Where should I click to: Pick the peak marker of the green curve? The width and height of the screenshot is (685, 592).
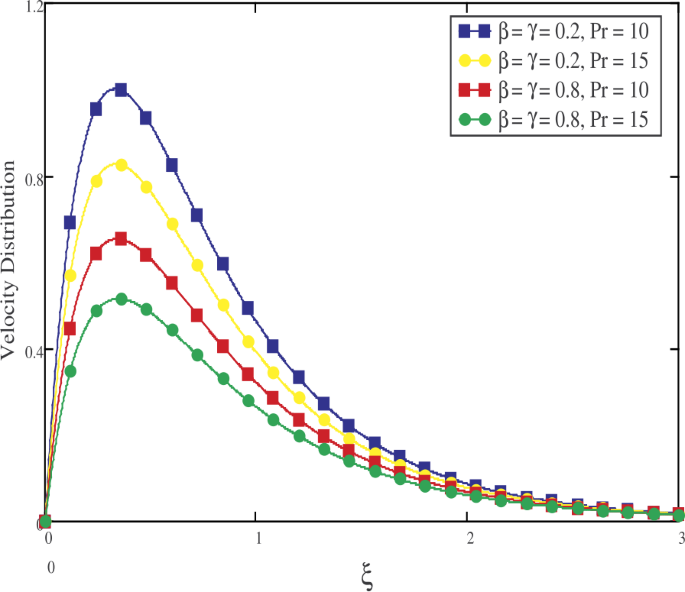point(121,299)
